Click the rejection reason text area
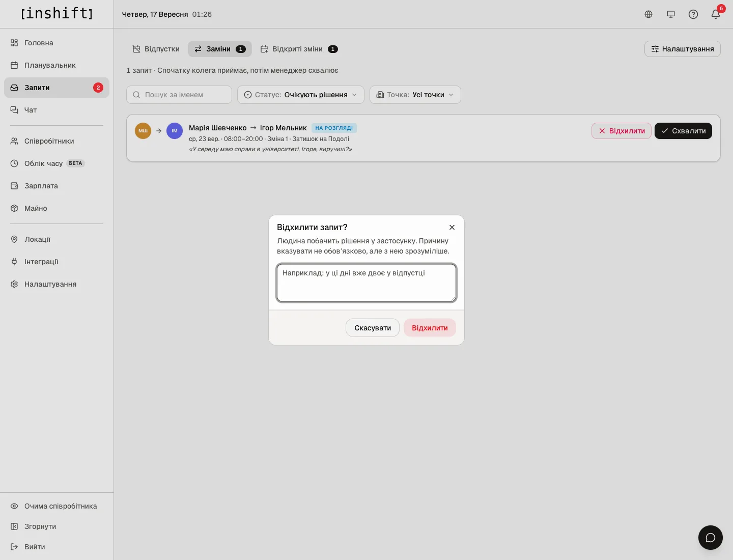This screenshot has width=733, height=560. pos(366,283)
